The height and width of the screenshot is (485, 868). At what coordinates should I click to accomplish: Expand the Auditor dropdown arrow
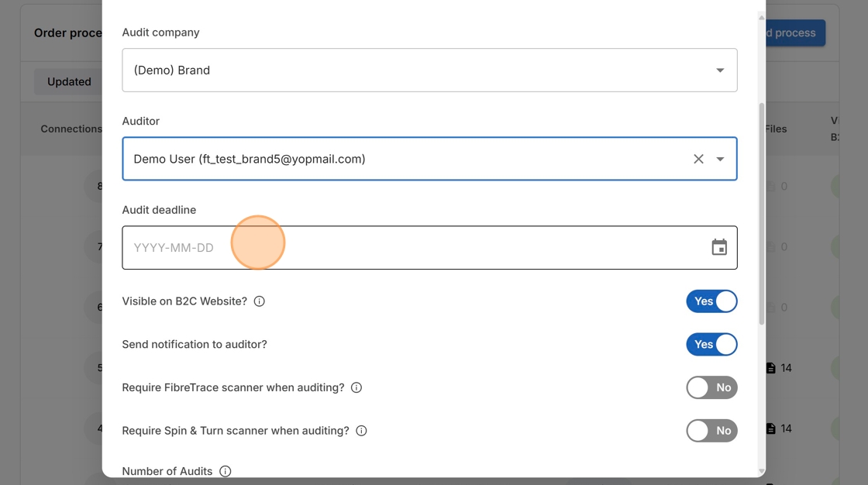(x=720, y=159)
